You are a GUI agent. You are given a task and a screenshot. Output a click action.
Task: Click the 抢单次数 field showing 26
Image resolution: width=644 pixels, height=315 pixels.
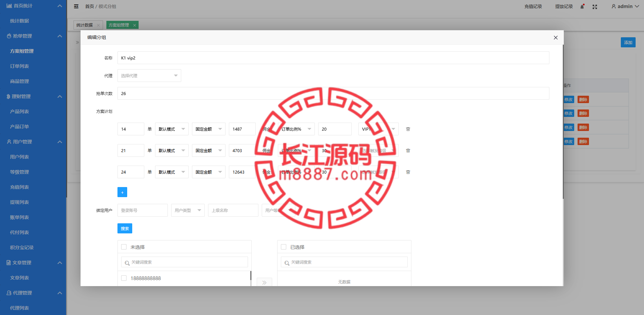coord(333,93)
